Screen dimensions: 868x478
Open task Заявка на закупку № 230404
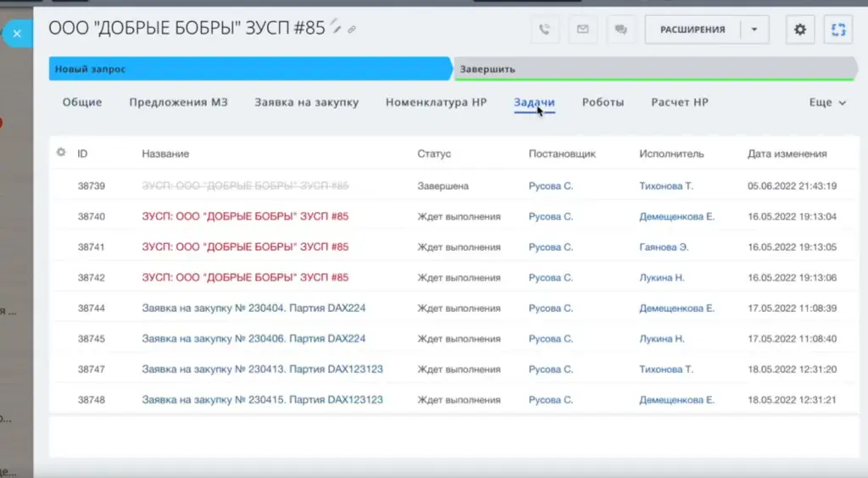(x=253, y=308)
